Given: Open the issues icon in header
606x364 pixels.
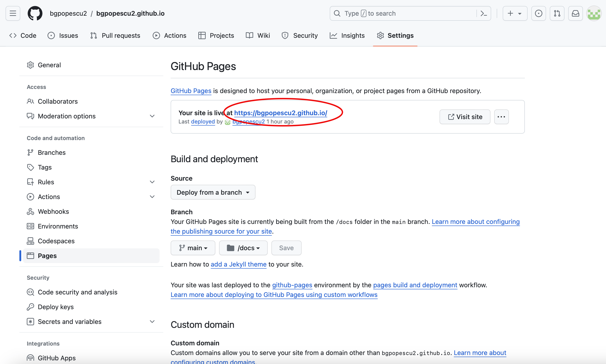Looking at the screenshot, I should coord(538,13).
